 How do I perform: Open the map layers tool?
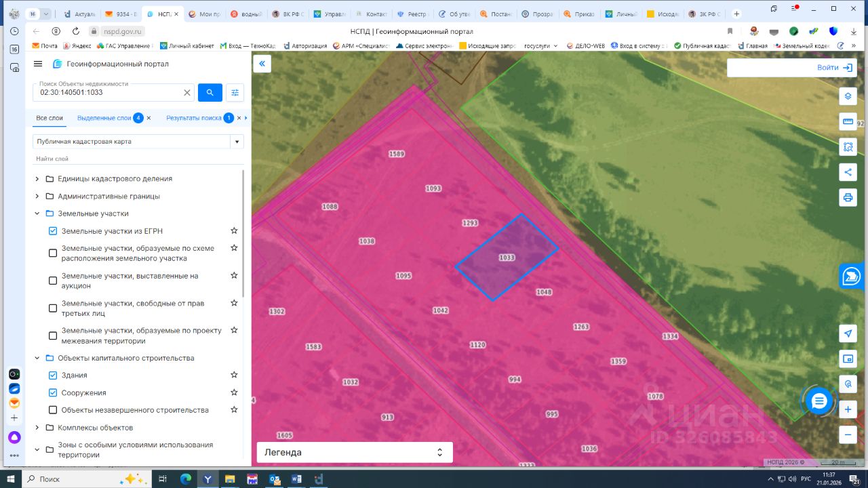848,96
